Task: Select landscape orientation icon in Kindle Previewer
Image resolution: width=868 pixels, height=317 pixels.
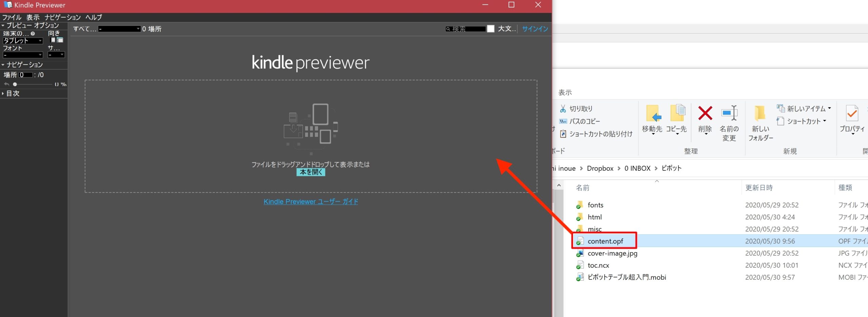Action: tap(60, 40)
